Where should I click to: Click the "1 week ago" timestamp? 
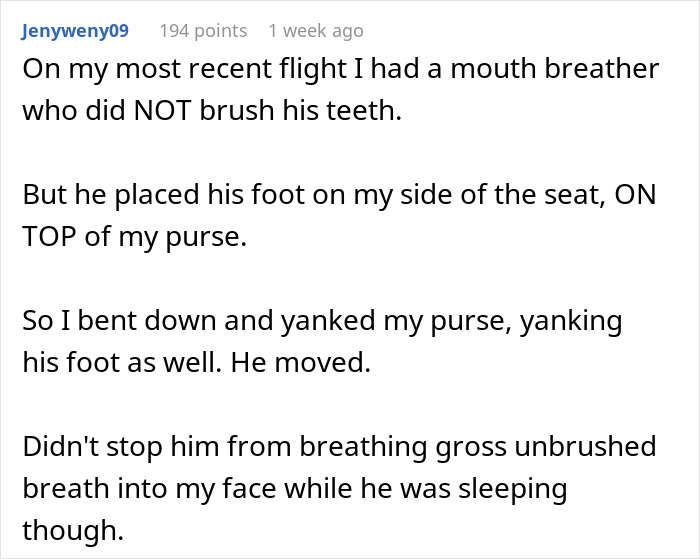coord(315,31)
